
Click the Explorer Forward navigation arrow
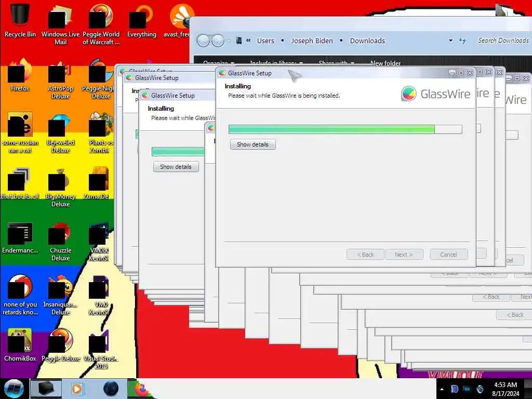tap(218, 41)
